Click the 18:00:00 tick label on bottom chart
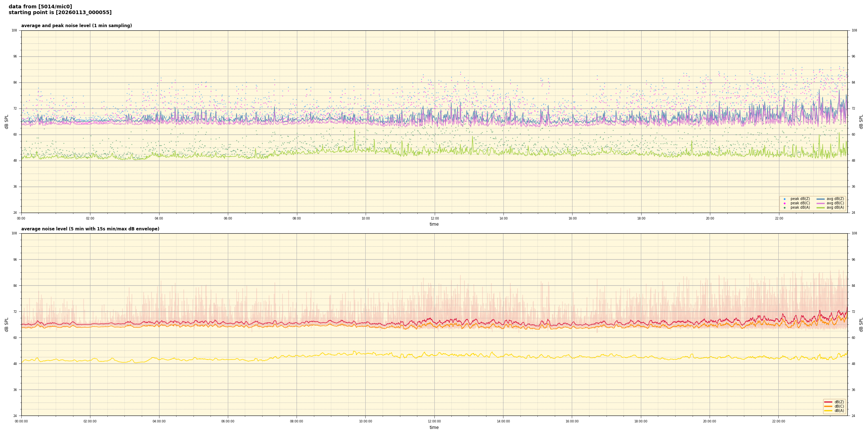 641,421
